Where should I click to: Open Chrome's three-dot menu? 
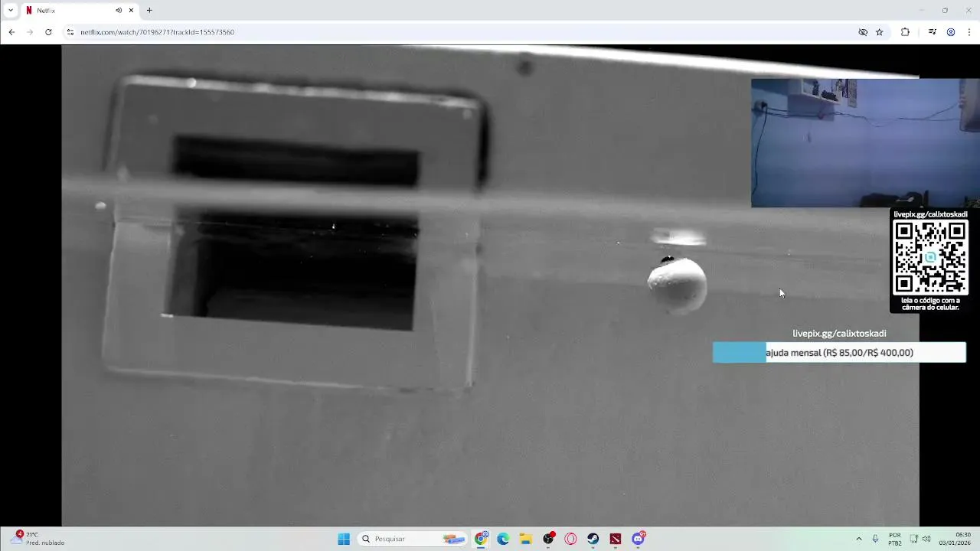tap(969, 32)
